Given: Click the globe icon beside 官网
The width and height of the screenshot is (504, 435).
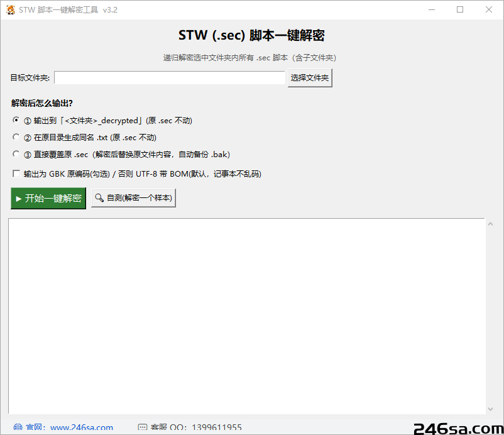Looking at the screenshot, I should (x=18, y=428).
